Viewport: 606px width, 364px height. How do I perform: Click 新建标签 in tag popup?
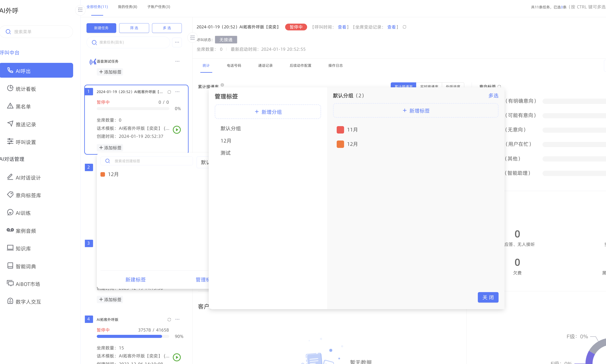pos(135,280)
